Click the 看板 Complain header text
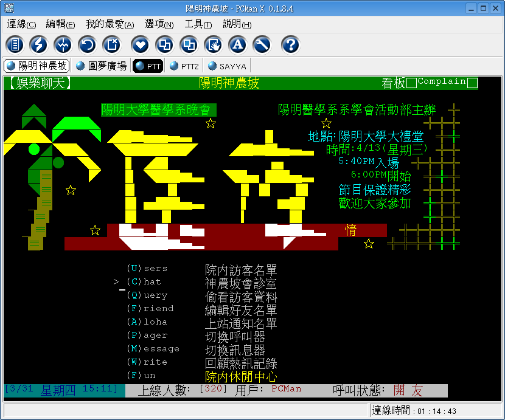The width and height of the screenshot is (505, 420). pyautogui.click(x=430, y=83)
